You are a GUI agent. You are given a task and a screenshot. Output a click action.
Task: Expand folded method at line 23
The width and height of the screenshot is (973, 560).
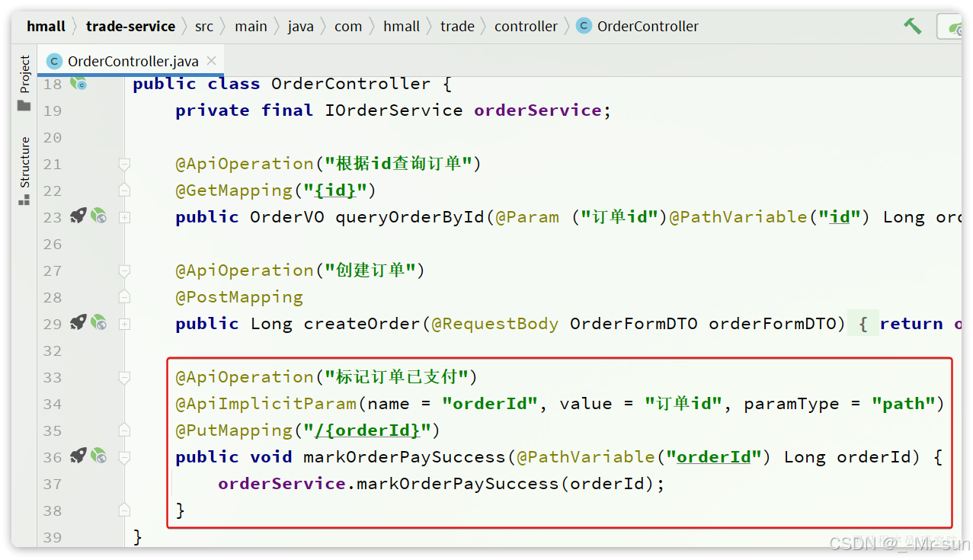point(124,217)
